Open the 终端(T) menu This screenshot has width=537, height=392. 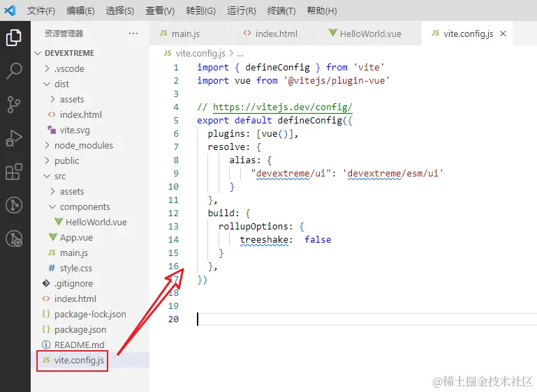[x=281, y=11]
